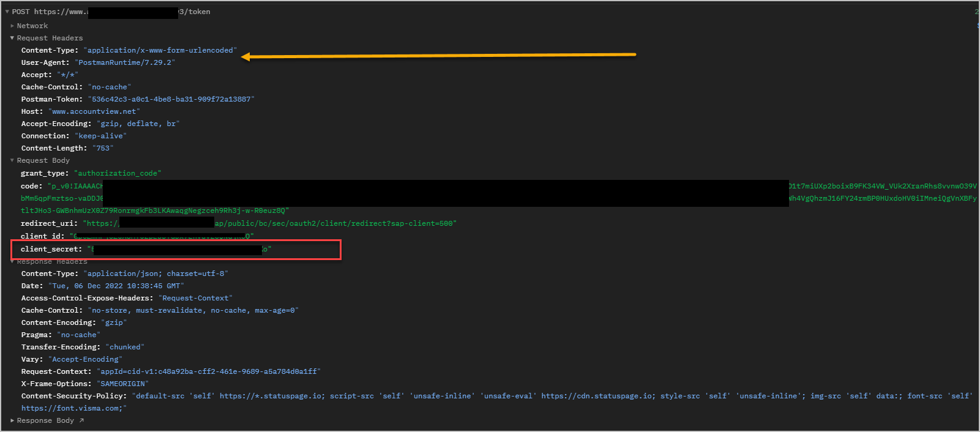
Task: Collapse the Request Body section
Action: pos(12,160)
